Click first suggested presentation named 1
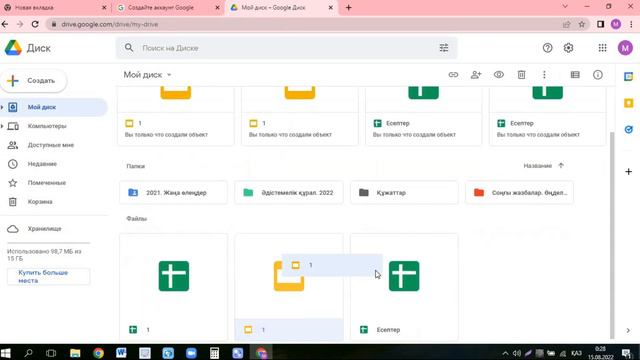The image size is (640, 360). (176, 116)
